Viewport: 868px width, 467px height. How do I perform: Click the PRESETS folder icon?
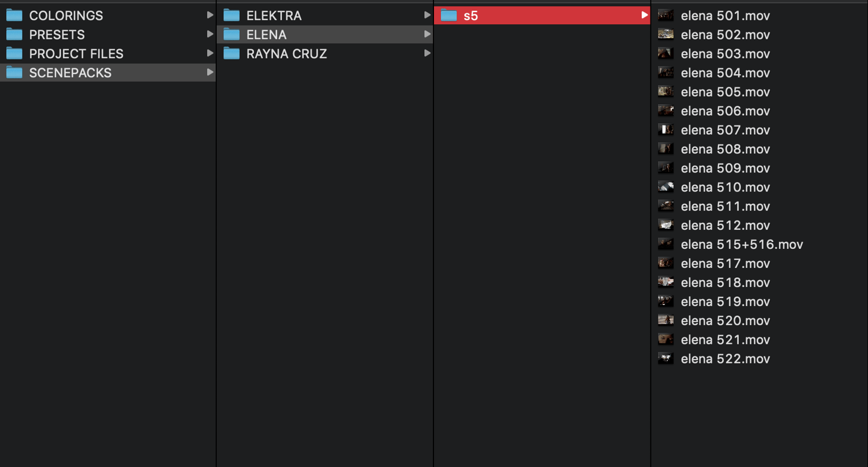pyautogui.click(x=14, y=35)
